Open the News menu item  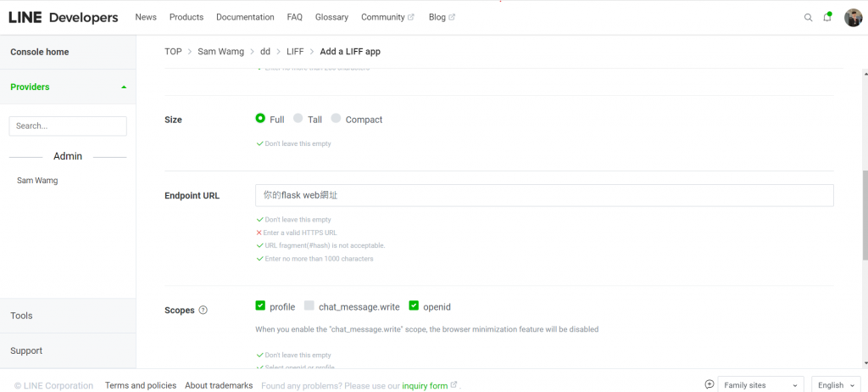coord(146,17)
